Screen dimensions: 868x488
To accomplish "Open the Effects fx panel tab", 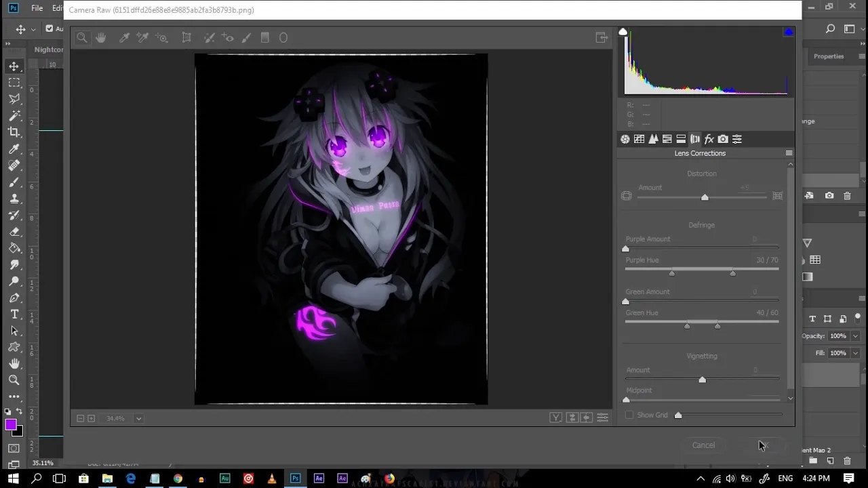I will [709, 139].
